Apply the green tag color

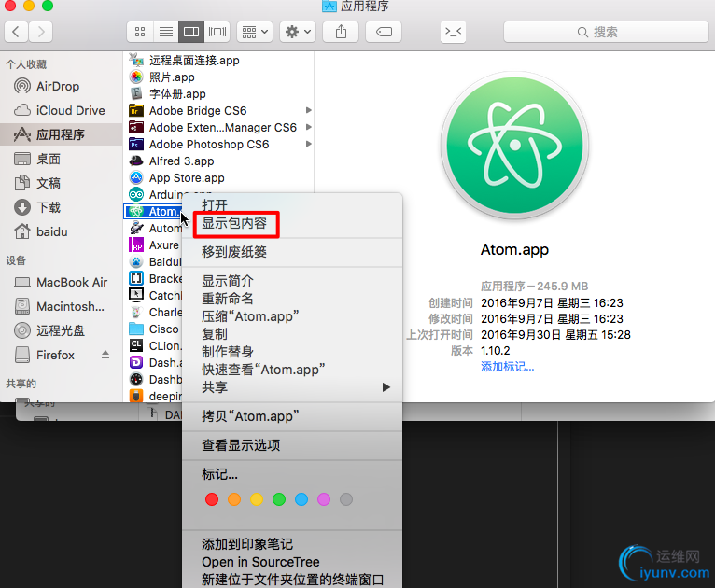[x=279, y=499]
